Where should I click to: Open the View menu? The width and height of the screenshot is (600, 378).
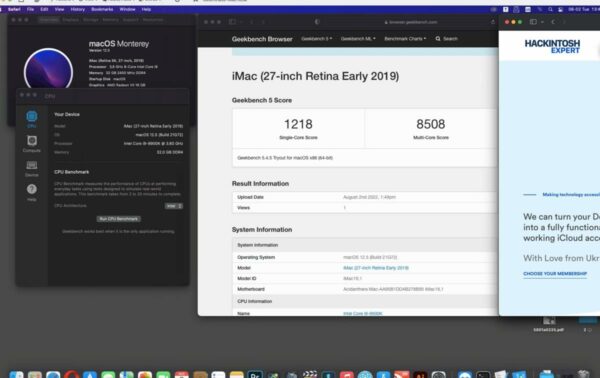(x=59, y=9)
